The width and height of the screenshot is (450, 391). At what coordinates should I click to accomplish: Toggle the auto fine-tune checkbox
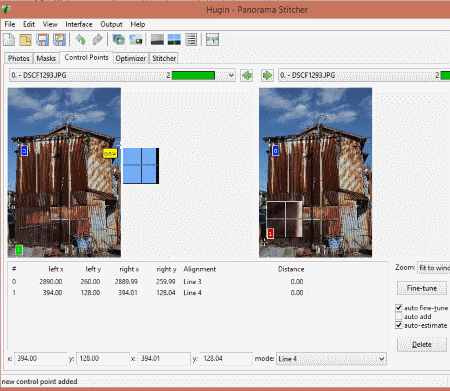(x=399, y=307)
